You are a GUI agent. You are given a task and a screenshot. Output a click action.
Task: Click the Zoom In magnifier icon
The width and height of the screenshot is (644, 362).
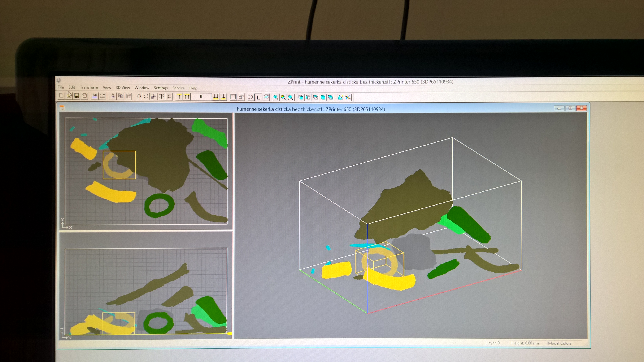pos(276,97)
